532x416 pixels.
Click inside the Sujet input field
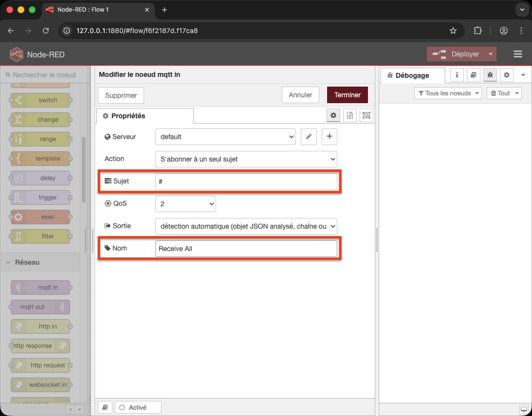point(246,181)
